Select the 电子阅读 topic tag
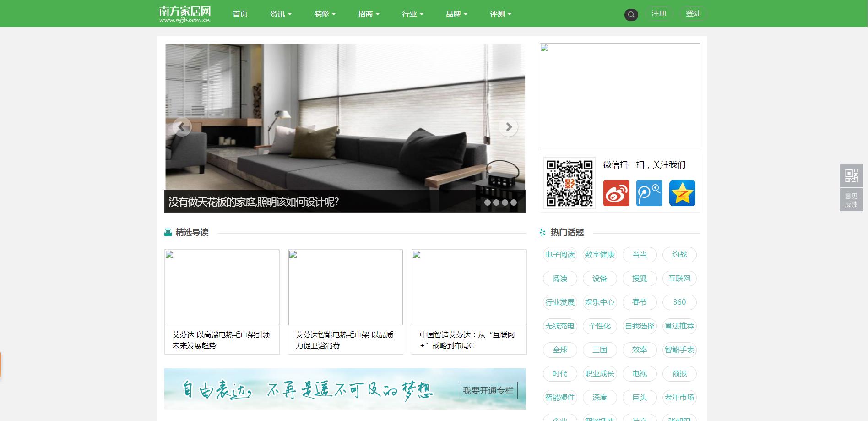 click(x=560, y=255)
